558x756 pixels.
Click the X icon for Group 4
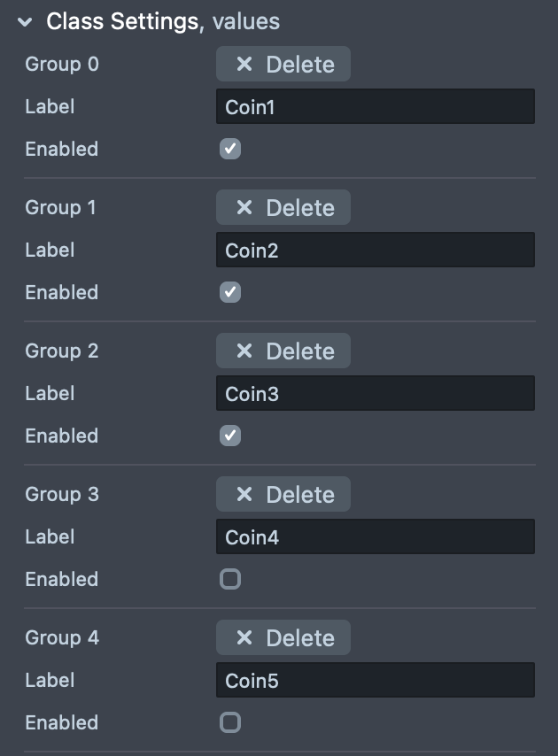point(245,638)
